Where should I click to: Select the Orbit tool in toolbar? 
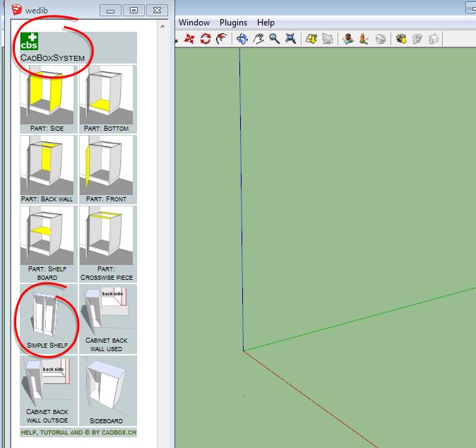242,39
